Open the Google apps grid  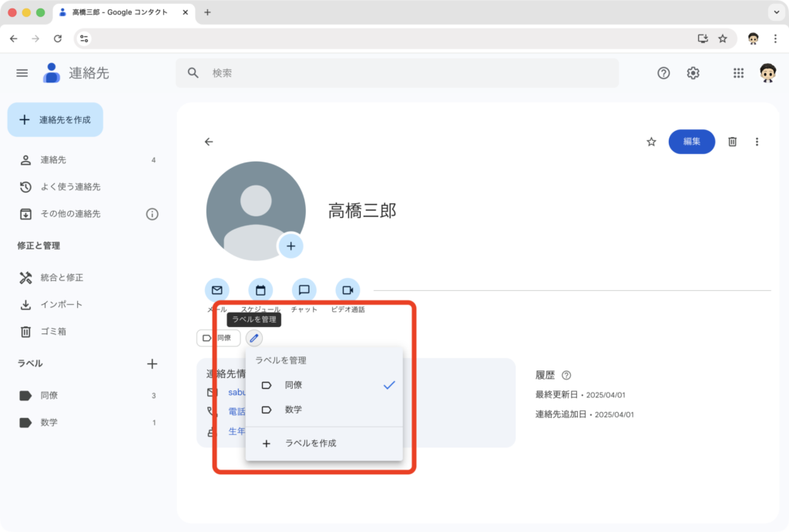click(x=738, y=73)
